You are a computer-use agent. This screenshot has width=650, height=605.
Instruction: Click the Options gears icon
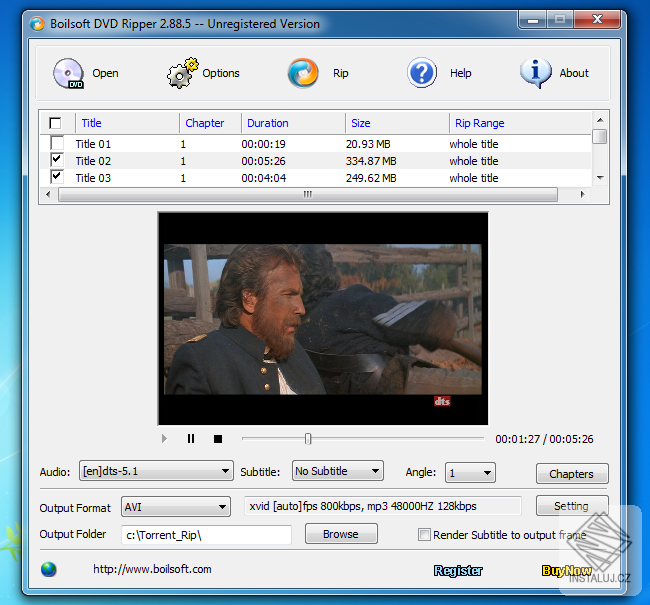click(x=182, y=73)
